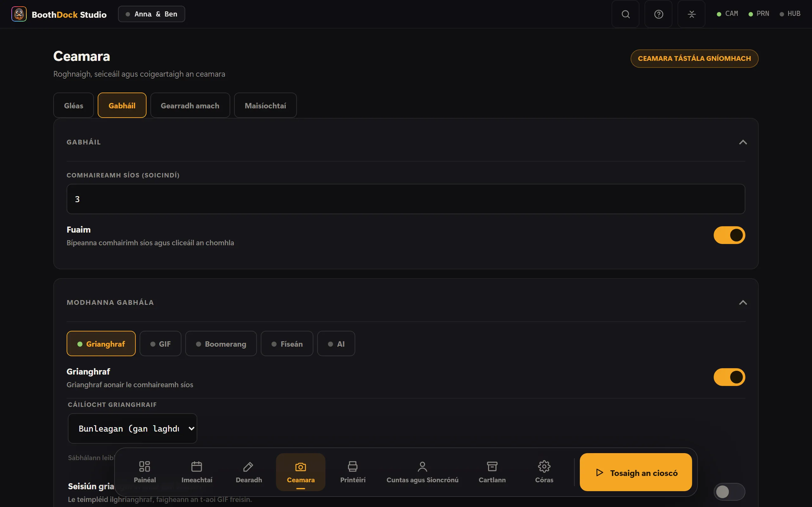Collapse the MODHANNA GABHÁLA section
Screen dimensions: 812x507
pos(743,302)
